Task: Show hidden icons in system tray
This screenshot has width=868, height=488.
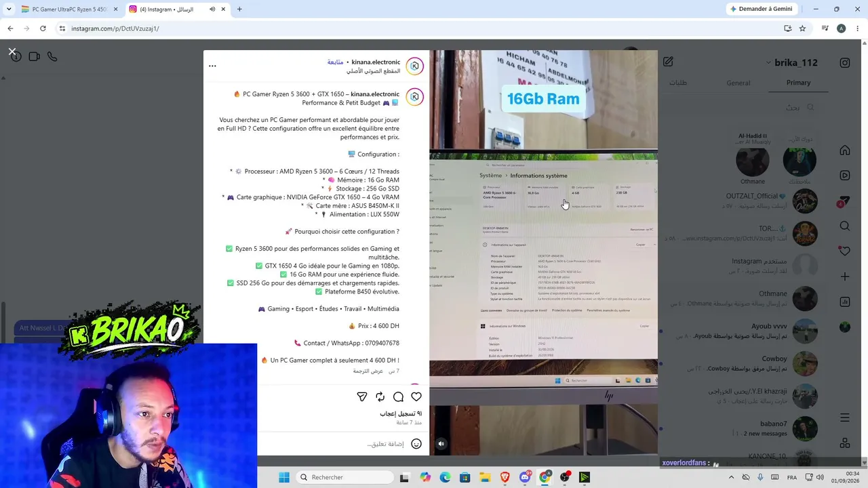Action: pyautogui.click(x=731, y=477)
